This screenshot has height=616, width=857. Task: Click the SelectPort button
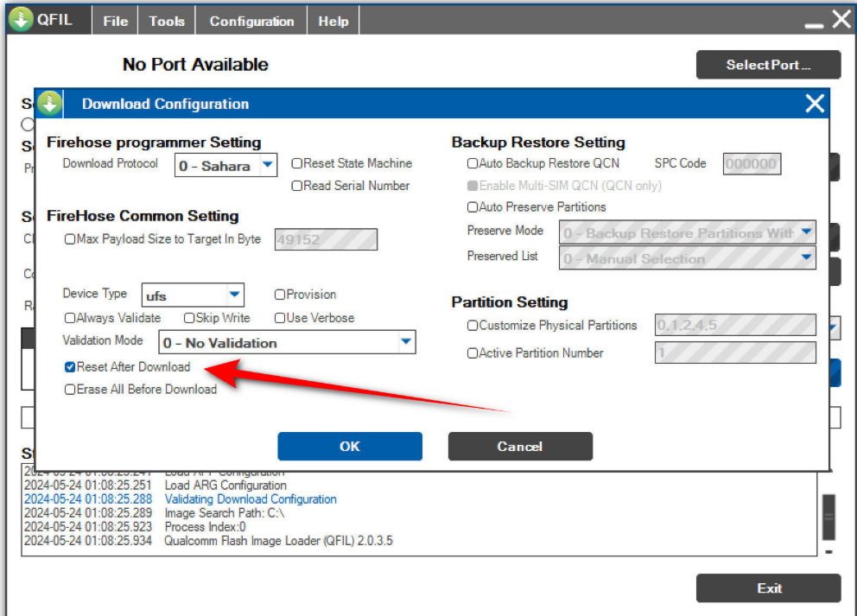coord(769,65)
